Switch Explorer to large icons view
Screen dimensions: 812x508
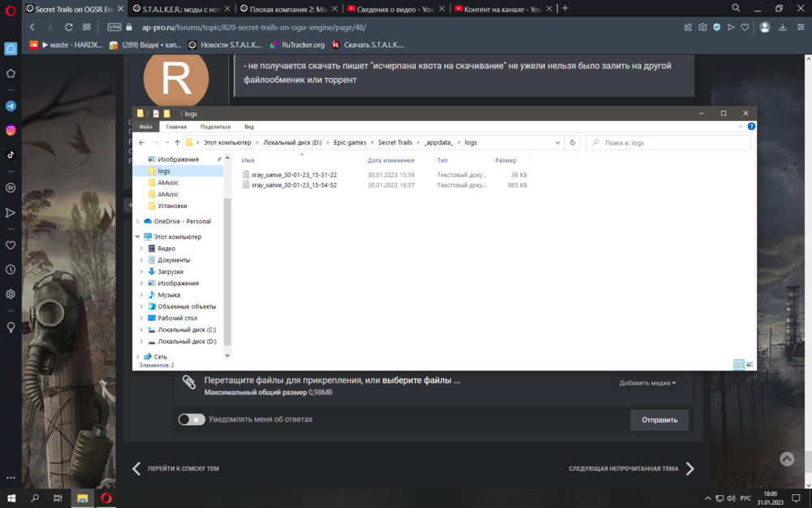[x=749, y=365]
